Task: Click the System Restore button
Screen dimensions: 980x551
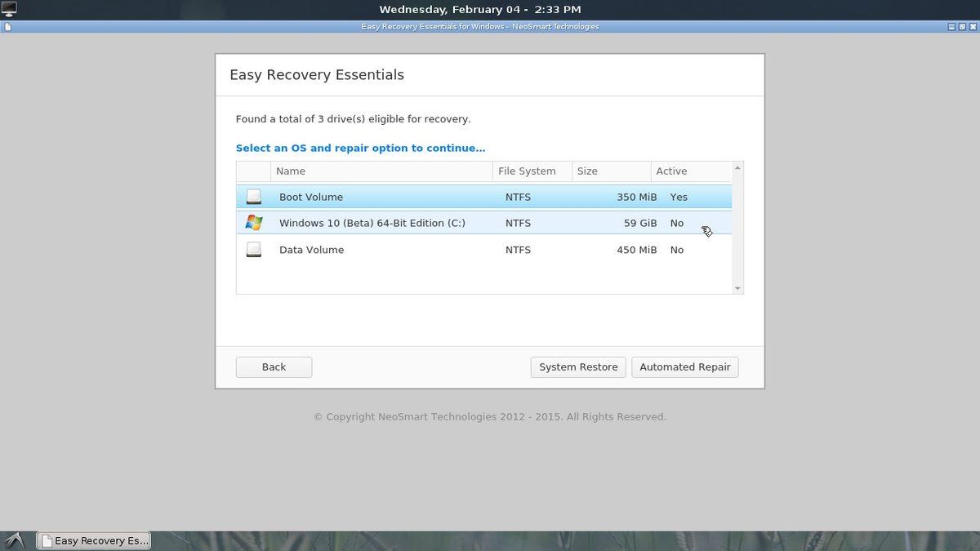Action: point(578,367)
